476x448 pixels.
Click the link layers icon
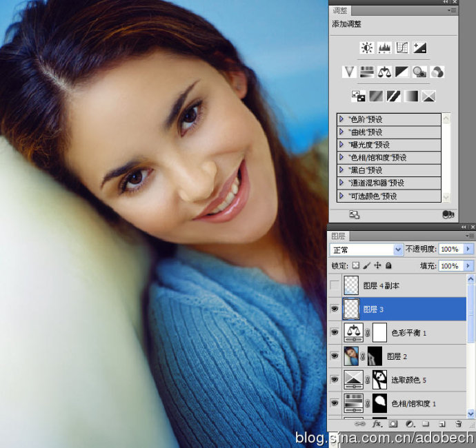360,424
